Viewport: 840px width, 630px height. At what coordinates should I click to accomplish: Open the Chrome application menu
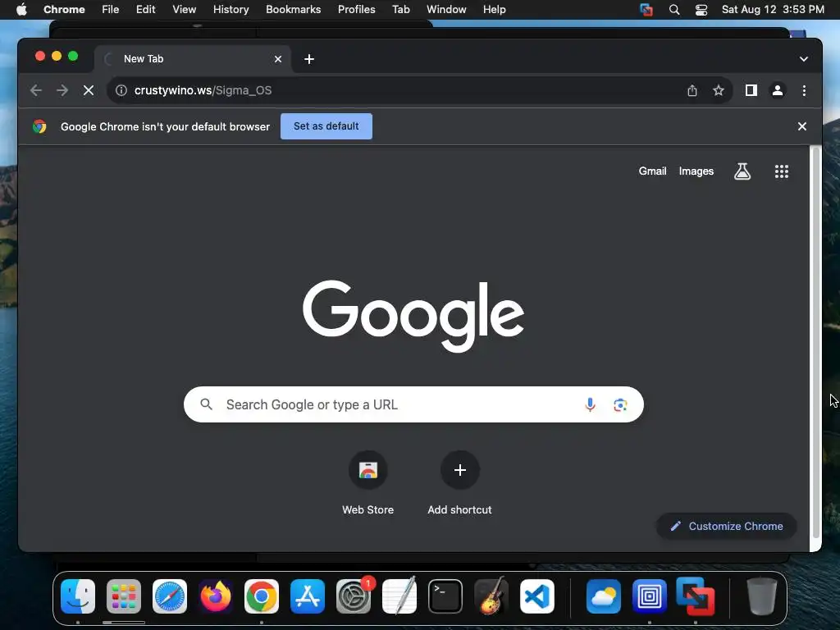(64, 10)
